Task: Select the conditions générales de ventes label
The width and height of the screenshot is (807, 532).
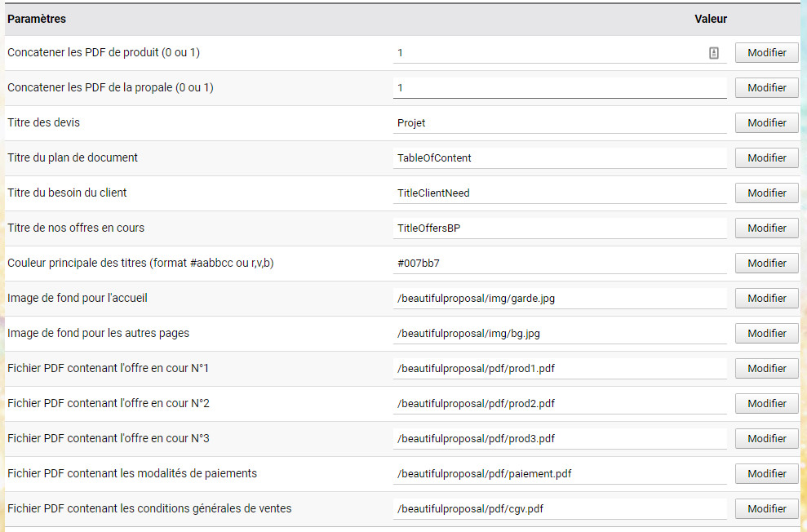Action: tap(149, 508)
